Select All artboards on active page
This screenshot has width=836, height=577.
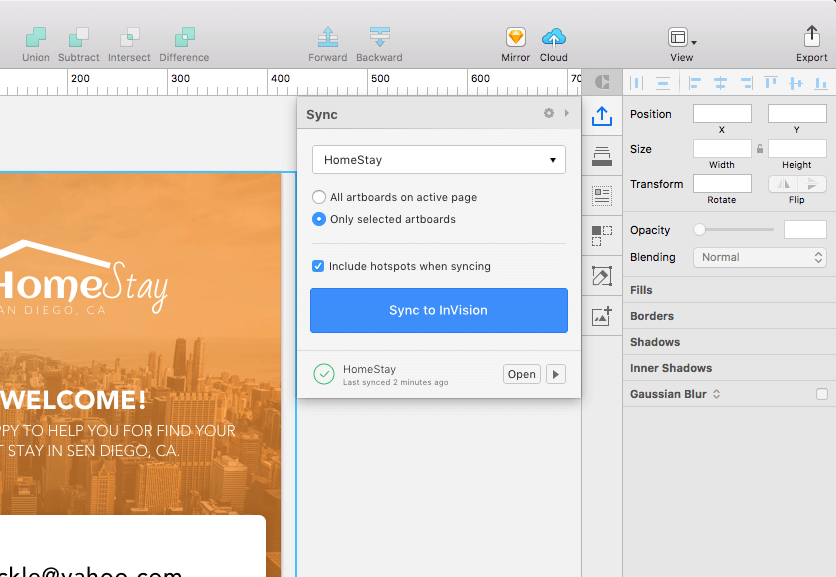[x=319, y=197]
